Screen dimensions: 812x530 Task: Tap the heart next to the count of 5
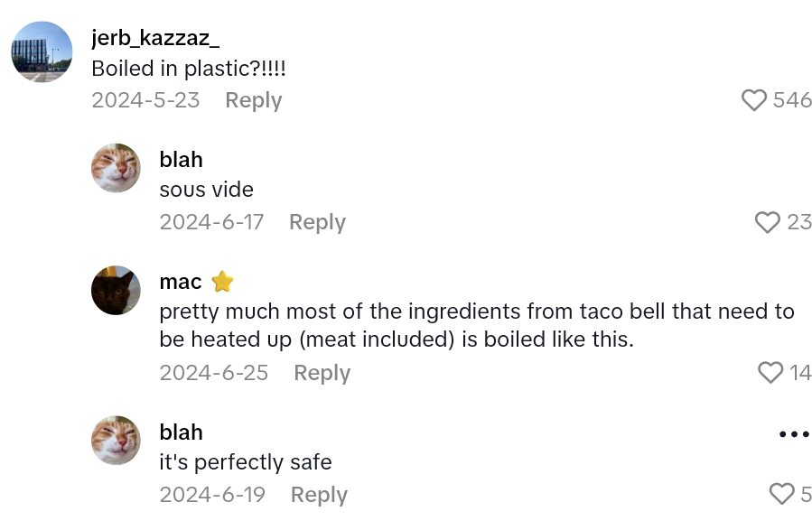coord(781,494)
